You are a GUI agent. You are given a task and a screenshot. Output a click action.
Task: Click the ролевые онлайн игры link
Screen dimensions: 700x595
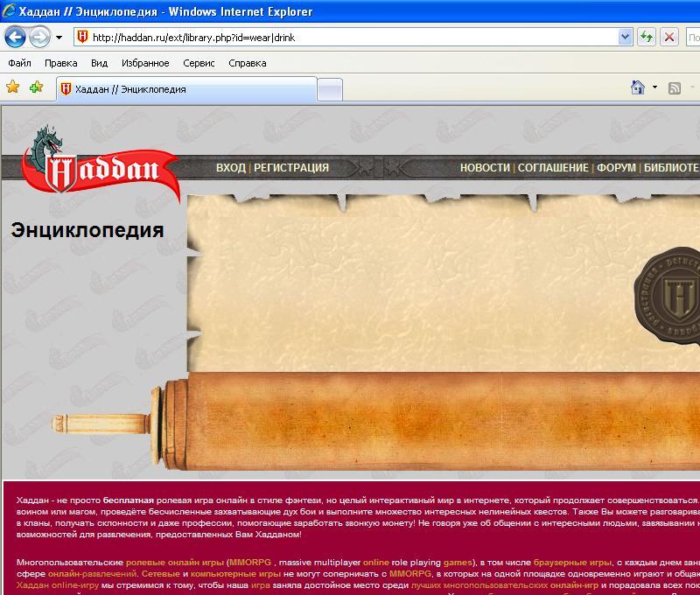pyautogui.click(x=174, y=563)
